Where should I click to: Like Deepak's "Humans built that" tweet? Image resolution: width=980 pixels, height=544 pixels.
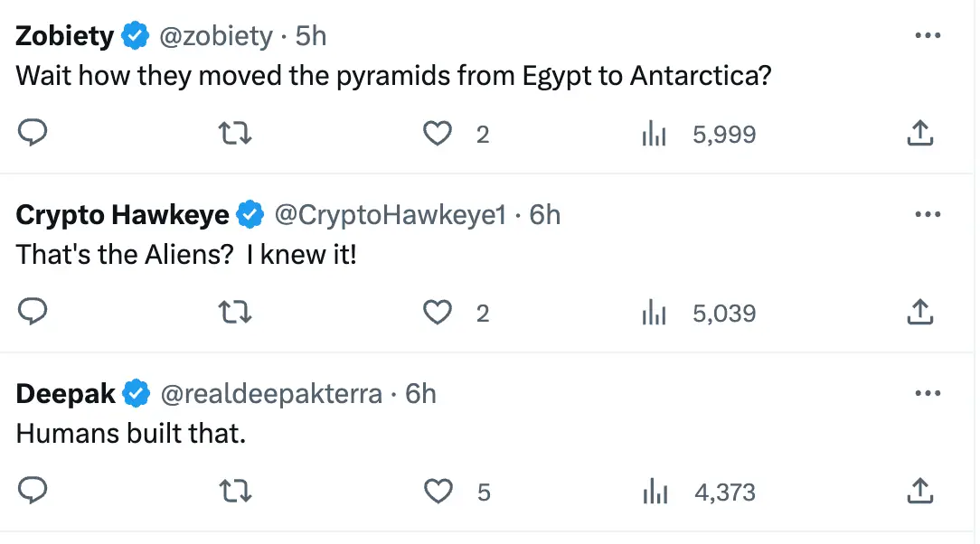pos(438,492)
